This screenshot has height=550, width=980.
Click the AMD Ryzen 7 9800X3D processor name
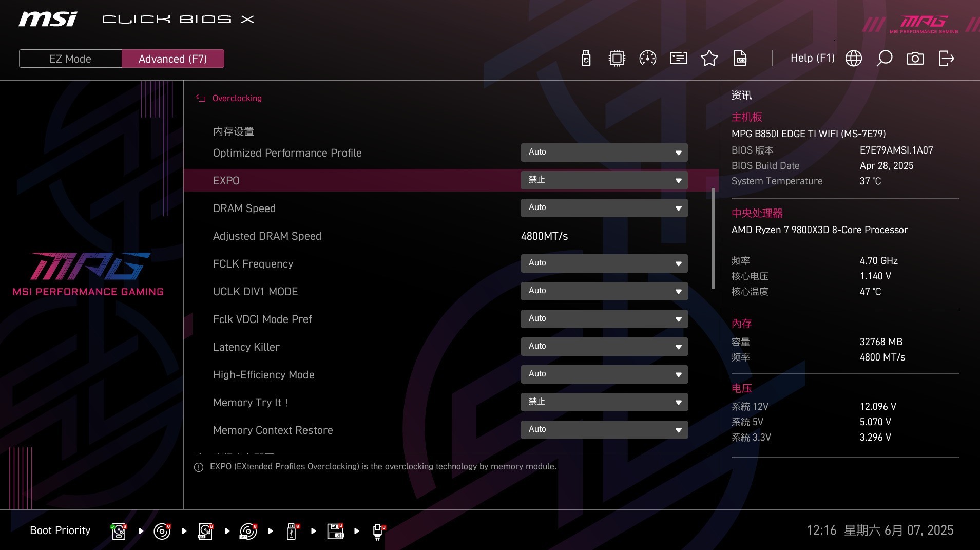coord(819,230)
